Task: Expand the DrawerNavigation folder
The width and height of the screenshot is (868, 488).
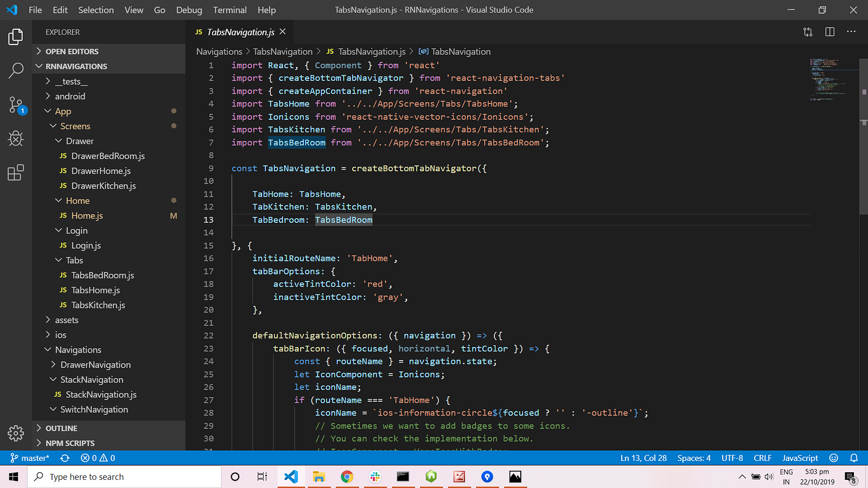Action: (x=108, y=365)
